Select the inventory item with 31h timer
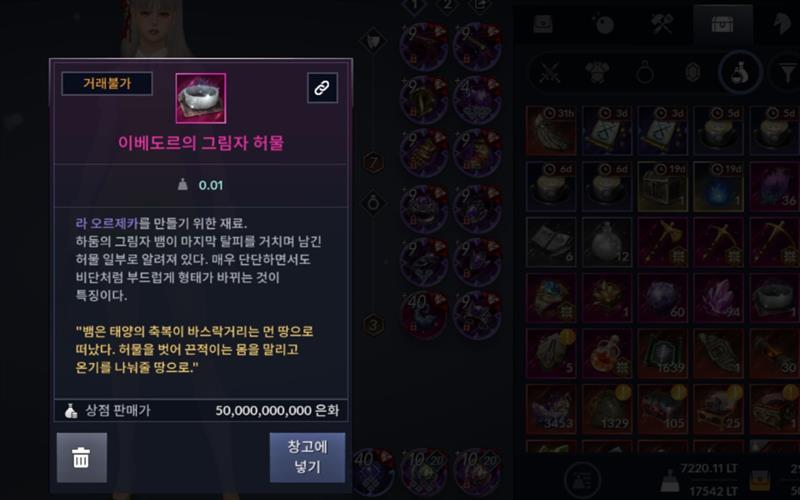This screenshot has width=800, height=500. 551,131
